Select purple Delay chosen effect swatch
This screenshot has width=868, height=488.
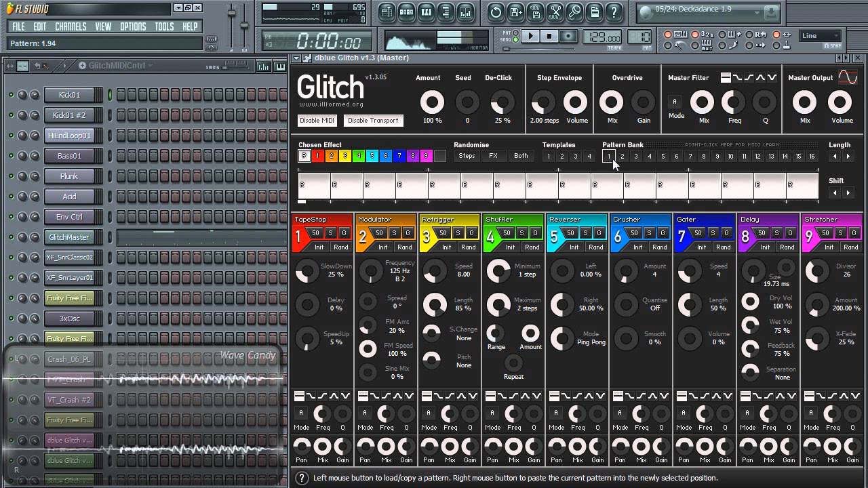click(413, 156)
